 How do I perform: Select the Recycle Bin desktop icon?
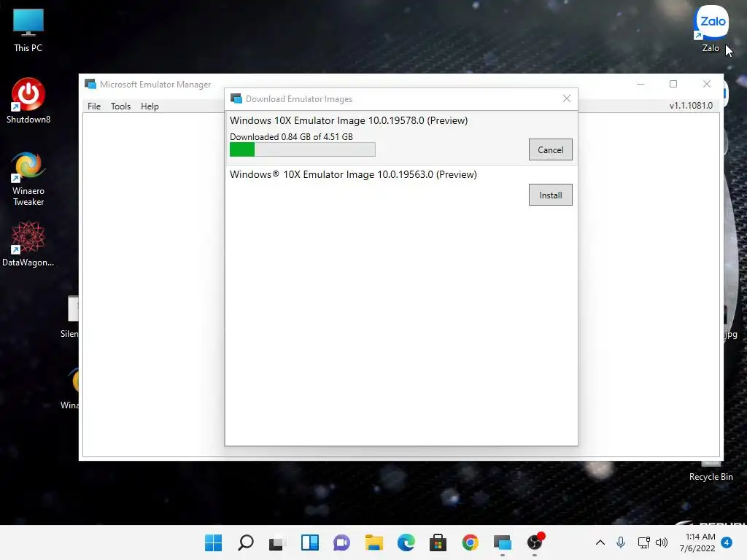point(711,470)
